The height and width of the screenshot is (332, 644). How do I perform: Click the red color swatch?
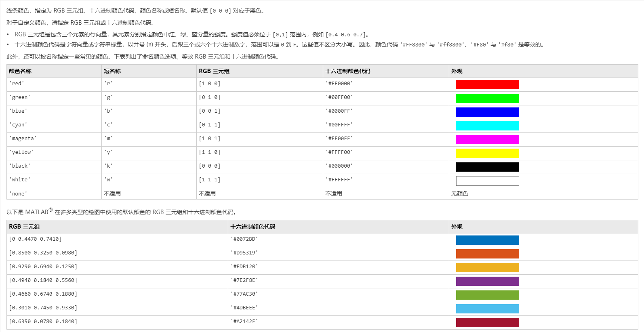pyautogui.click(x=487, y=84)
